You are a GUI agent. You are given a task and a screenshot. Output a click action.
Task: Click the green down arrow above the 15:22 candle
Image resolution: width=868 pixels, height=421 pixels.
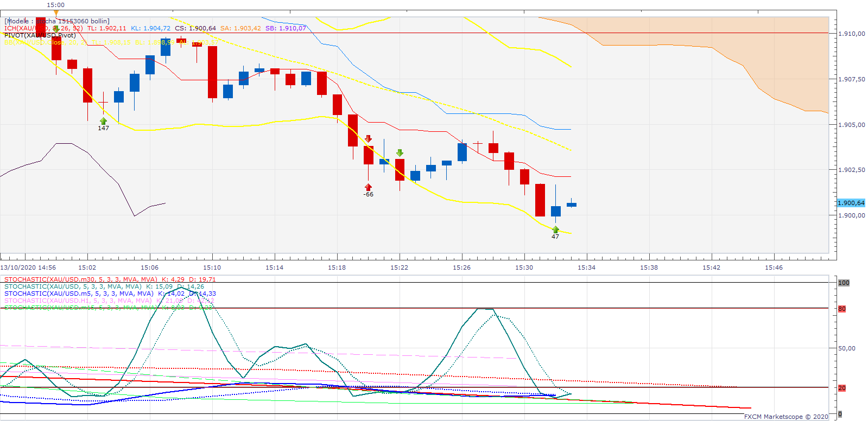[400, 153]
